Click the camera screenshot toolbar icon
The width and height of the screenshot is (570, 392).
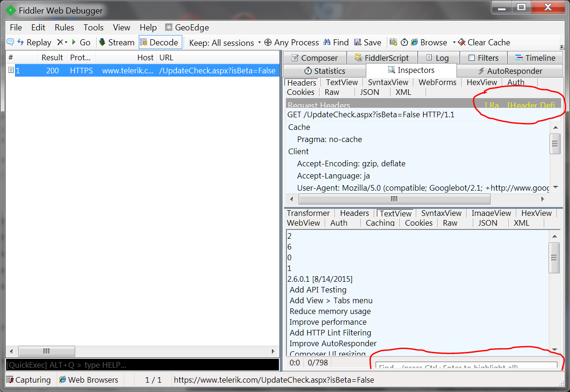point(393,42)
